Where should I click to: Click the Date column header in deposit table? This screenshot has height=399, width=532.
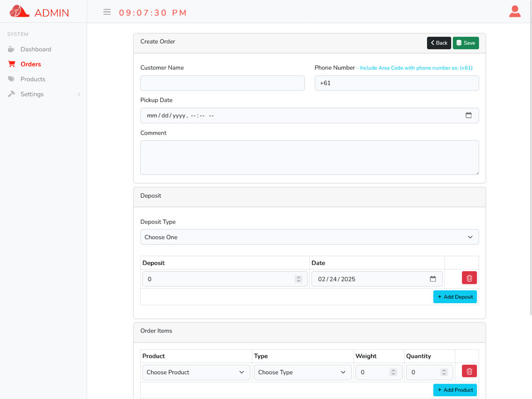(x=318, y=263)
